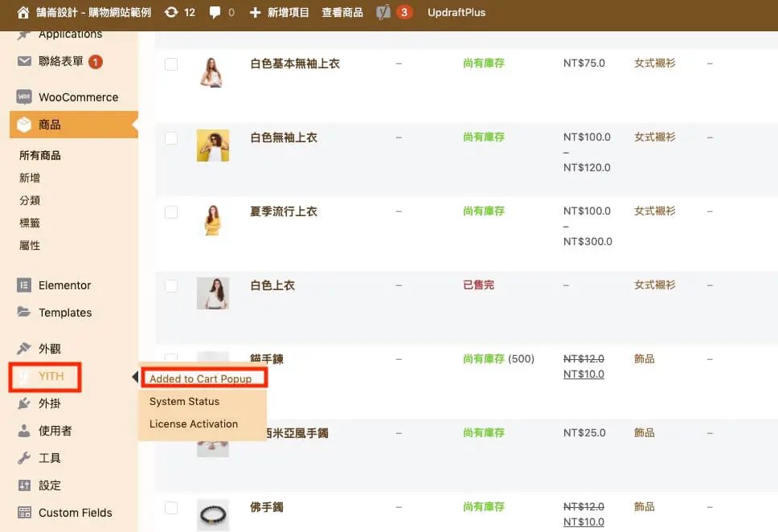This screenshot has height=532, width=778.
Task: Click the 已售完 stock status
Action: coord(478,284)
